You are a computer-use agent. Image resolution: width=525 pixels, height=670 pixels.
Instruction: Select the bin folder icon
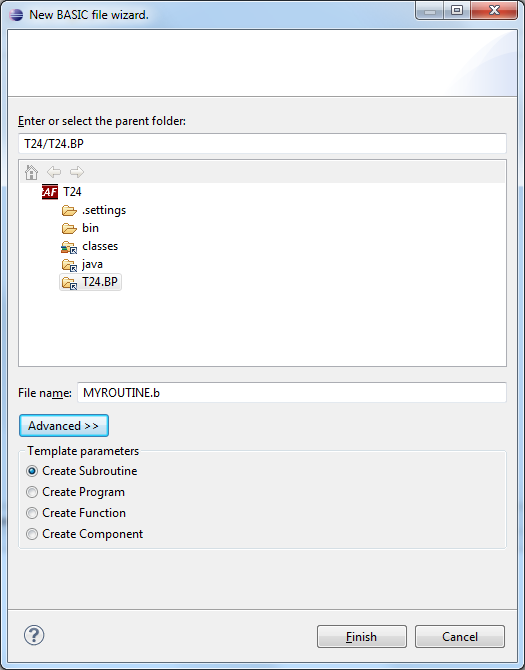click(x=69, y=228)
